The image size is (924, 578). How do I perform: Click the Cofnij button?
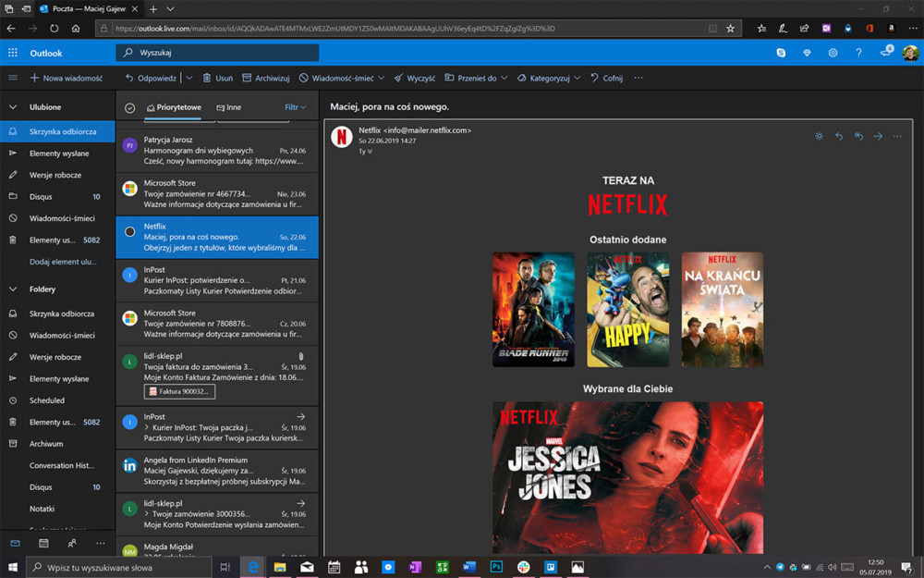click(607, 78)
